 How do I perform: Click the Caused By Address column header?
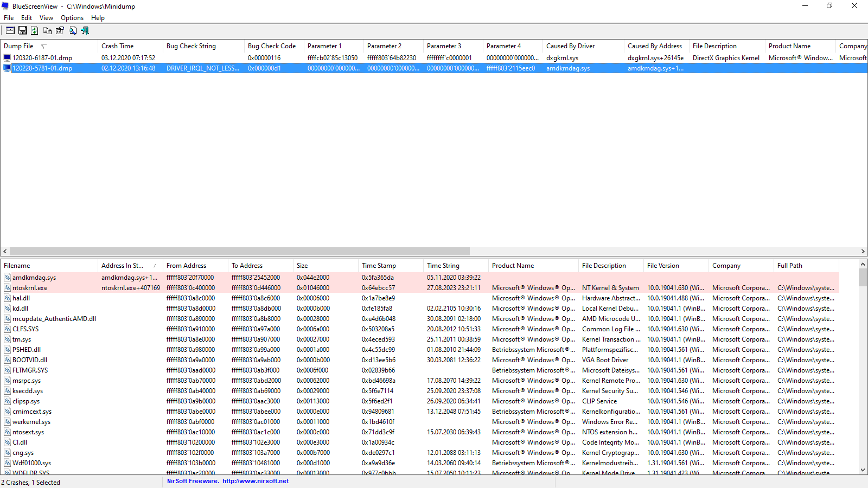[656, 46]
